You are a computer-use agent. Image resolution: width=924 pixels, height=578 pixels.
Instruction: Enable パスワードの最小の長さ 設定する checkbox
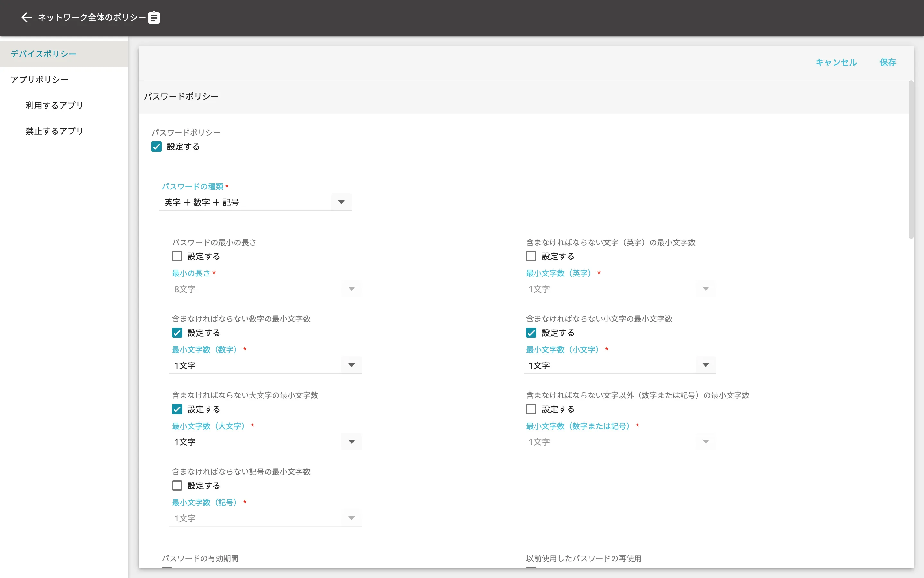tap(177, 256)
